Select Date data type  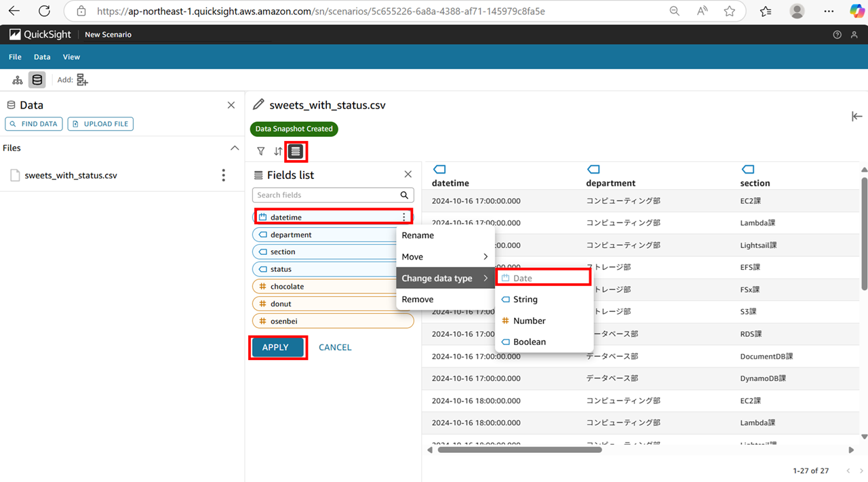[x=545, y=278]
